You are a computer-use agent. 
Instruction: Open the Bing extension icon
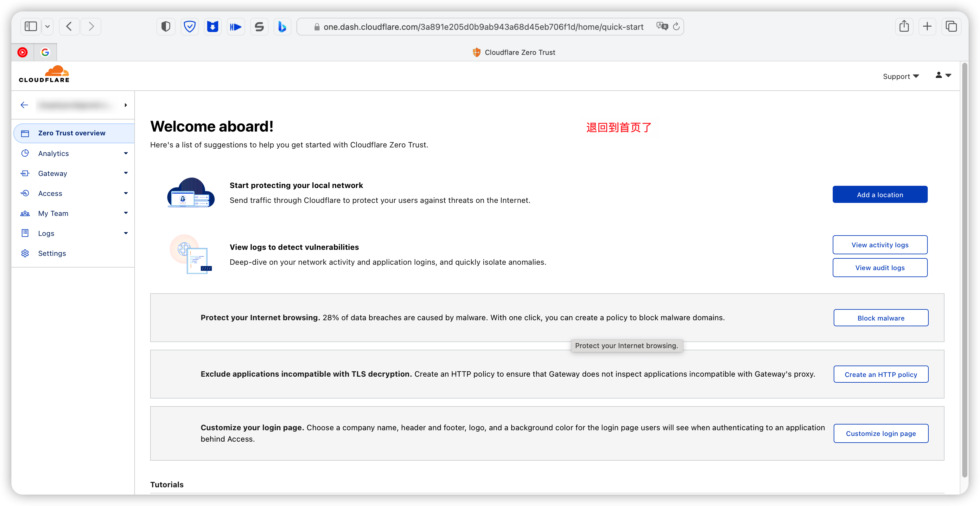[x=282, y=27]
